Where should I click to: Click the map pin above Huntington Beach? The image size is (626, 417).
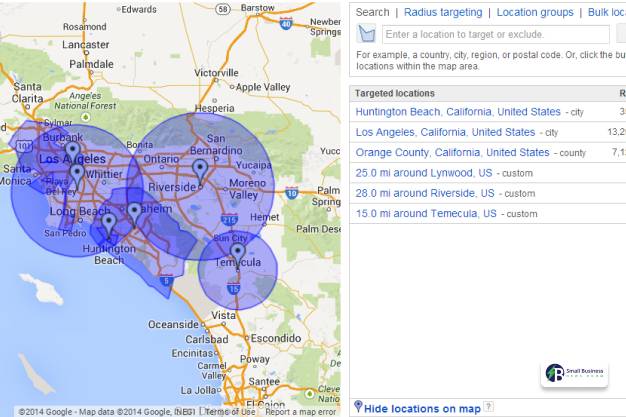109,226
